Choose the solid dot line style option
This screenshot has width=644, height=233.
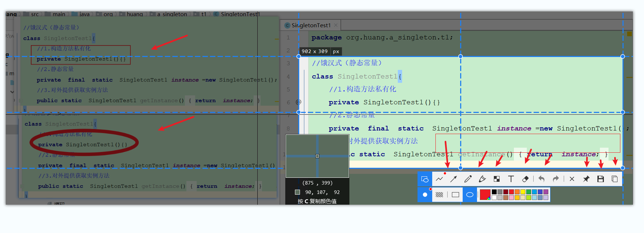tap(425, 195)
